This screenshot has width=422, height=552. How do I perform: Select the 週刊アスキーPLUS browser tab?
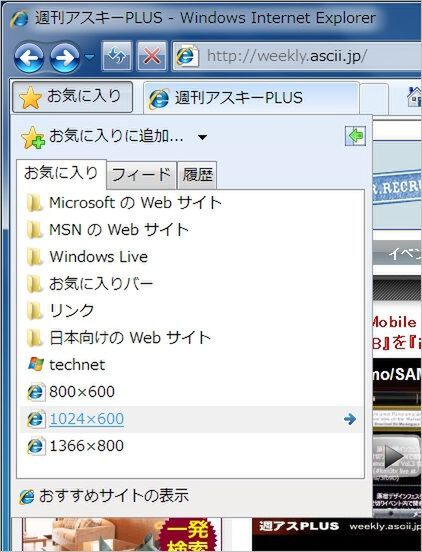251,98
